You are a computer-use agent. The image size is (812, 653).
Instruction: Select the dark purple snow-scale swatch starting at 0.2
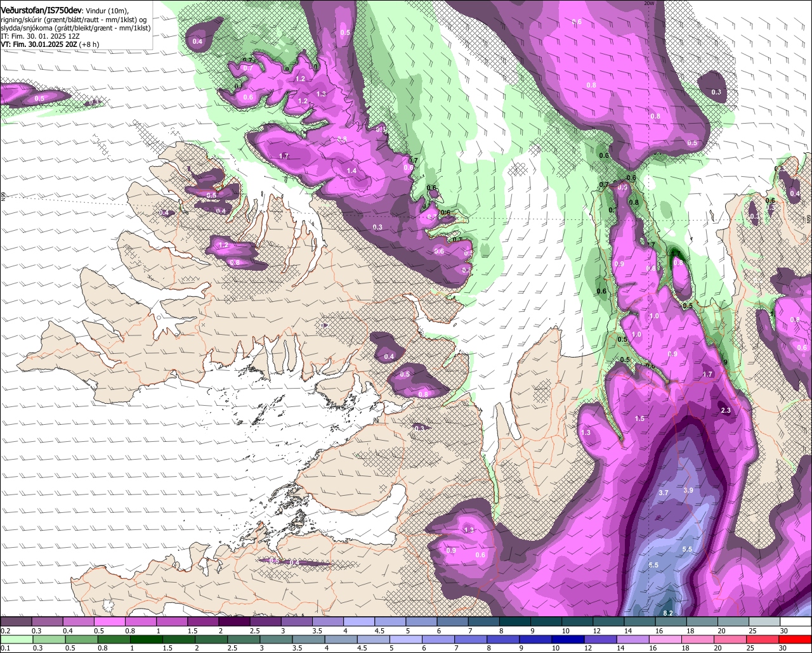coord(16,621)
